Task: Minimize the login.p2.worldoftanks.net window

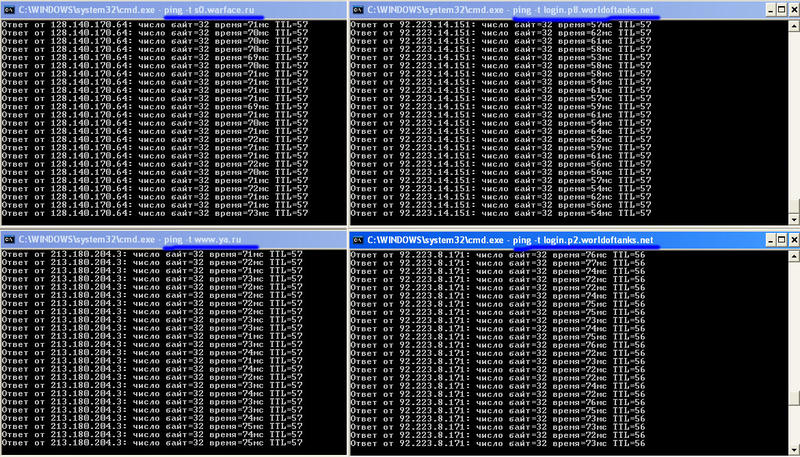Action: coord(771,239)
